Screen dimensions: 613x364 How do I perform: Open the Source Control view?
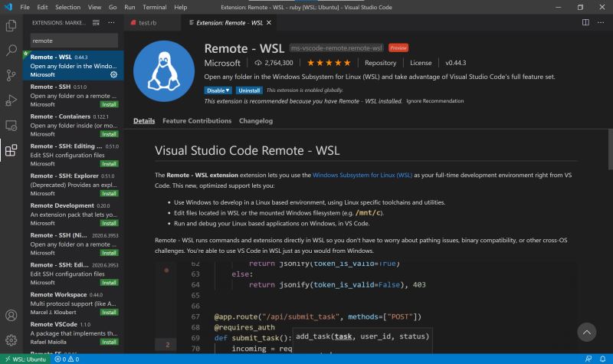click(x=11, y=75)
